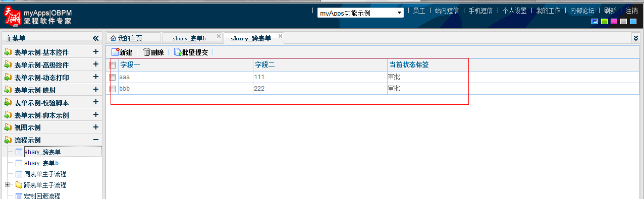
Task: Click the OBPM logo in the header
Action: [38, 16]
